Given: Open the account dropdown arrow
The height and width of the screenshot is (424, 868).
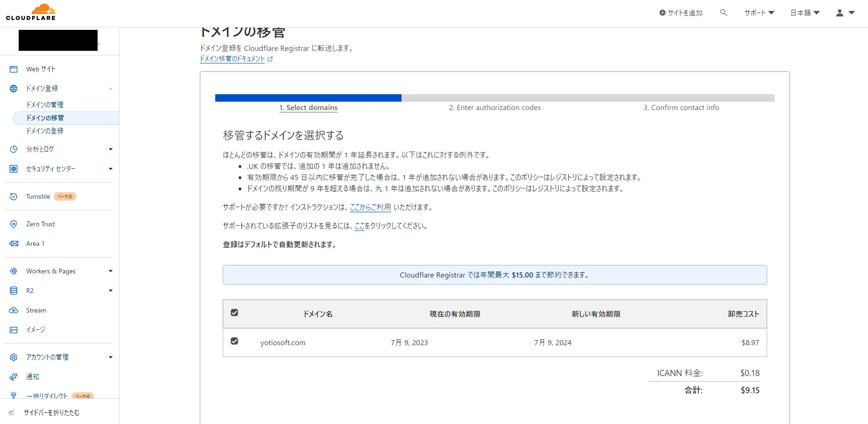Looking at the screenshot, I should (x=852, y=13).
